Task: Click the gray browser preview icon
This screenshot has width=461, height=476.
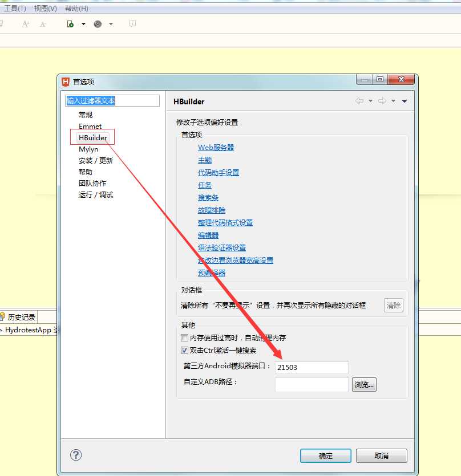Action: click(98, 24)
